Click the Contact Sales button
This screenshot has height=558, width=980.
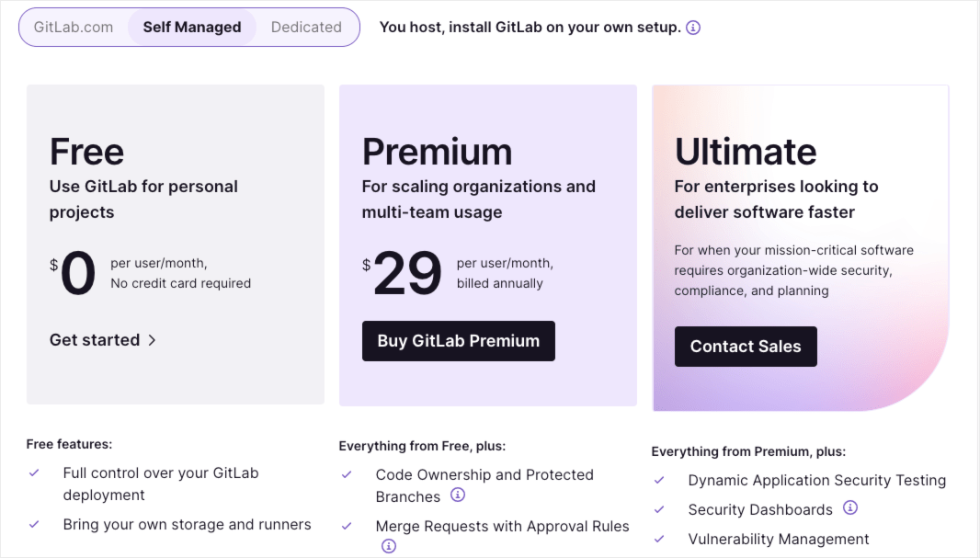pyautogui.click(x=746, y=347)
